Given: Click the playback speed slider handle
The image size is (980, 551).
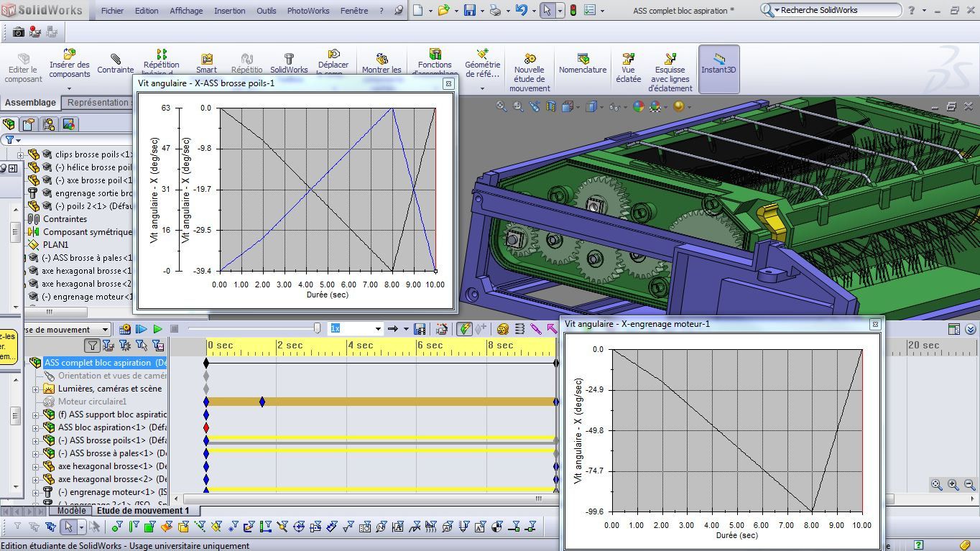Looking at the screenshot, I should pos(317,328).
